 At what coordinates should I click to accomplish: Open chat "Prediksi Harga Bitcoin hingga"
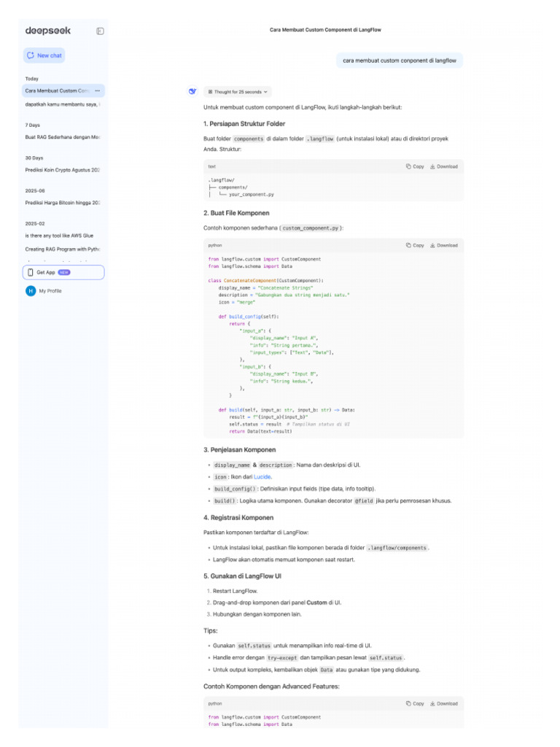(x=62, y=202)
